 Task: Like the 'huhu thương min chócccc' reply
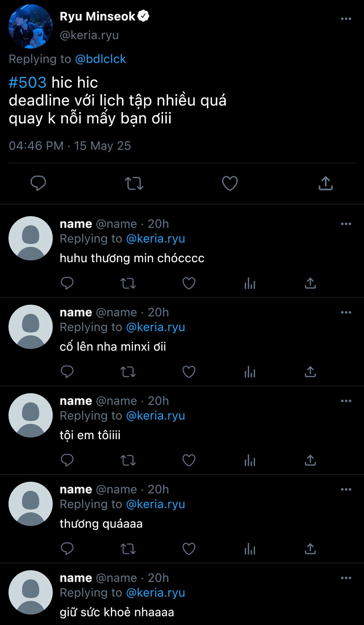coord(189,284)
